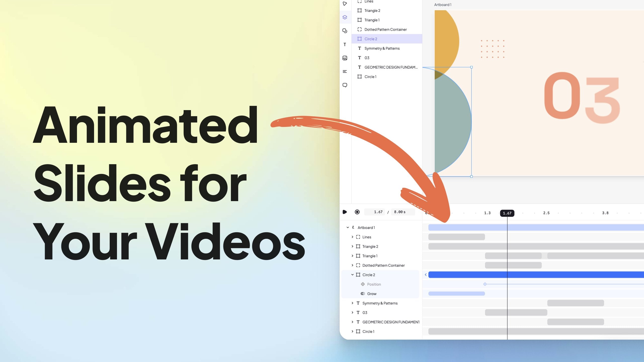Click the T icon beside Symmetry & Patterns timeline row

[358, 303]
